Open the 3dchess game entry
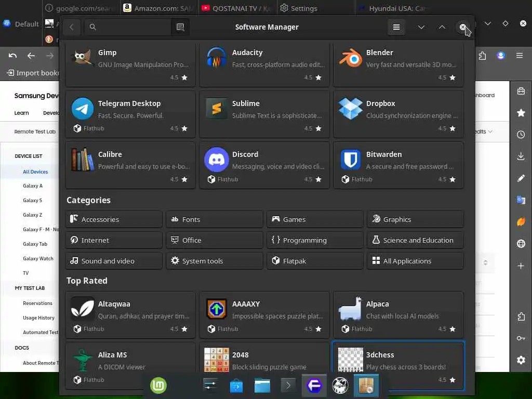Image resolution: width=532 pixels, height=399 pixels. (x=398, y=360)
